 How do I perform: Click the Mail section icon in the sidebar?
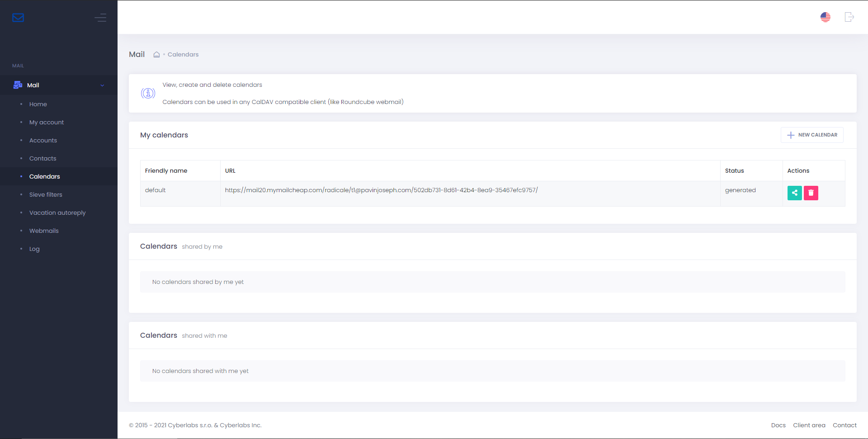click(x=18, y=85)
